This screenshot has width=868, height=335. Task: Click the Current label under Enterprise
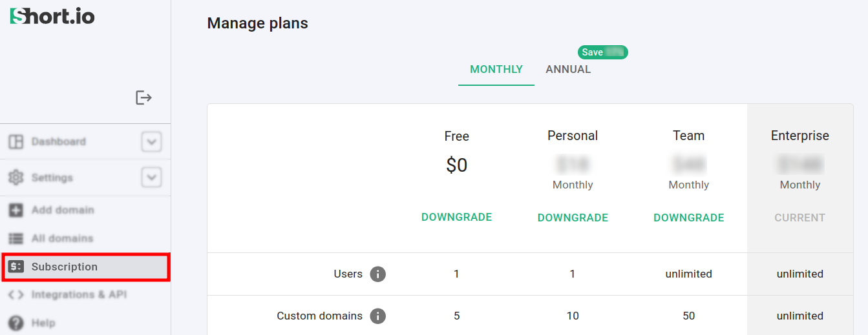(x=799, y=218)
